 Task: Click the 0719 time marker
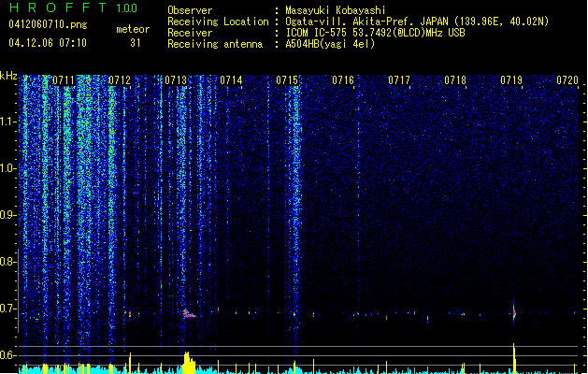point(511,80)
